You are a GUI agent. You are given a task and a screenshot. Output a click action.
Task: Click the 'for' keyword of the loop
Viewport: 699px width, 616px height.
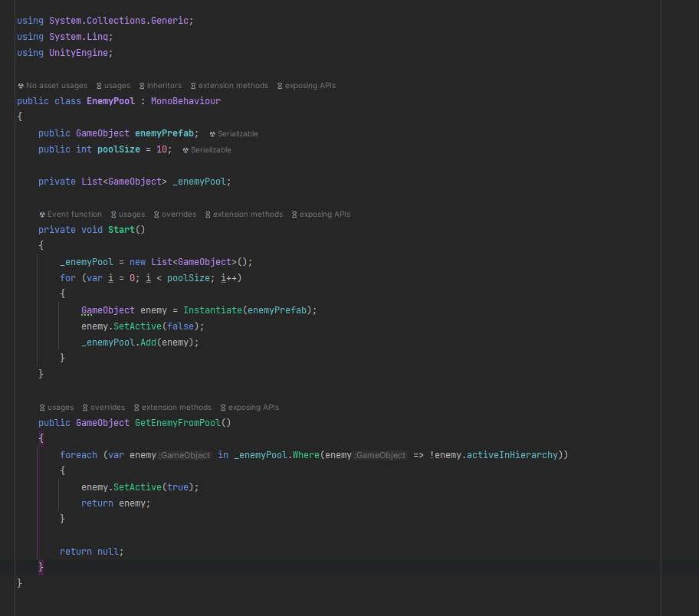67,278
